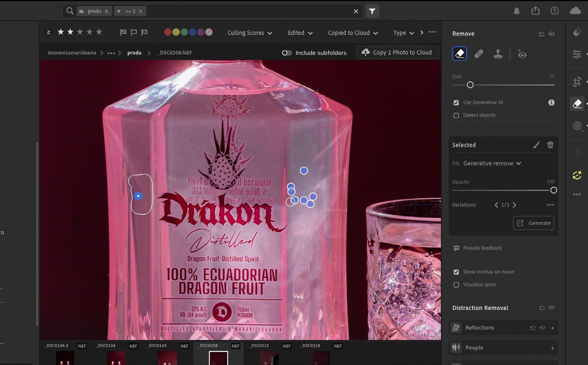Go to domenicamariduena breadcrumb folder
The image size is (588, 365).
tap(72, 53)
